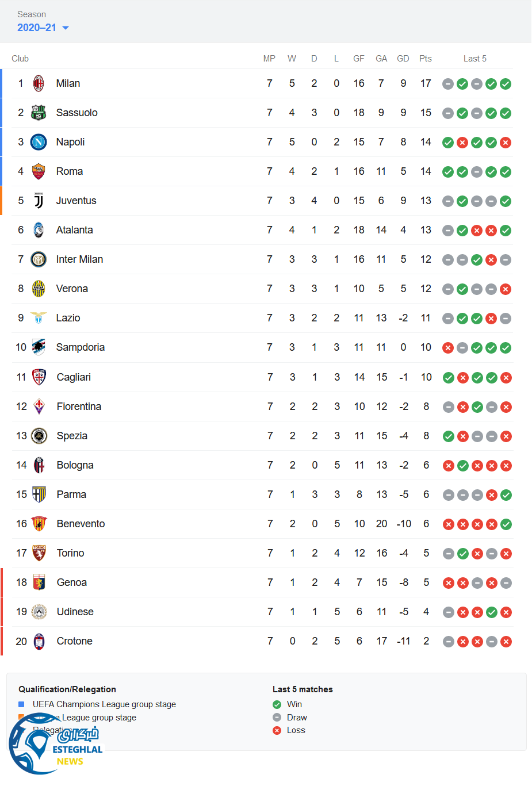Open the season 2020–21 dropdown
Screen dimensions: 532x790
43,28
